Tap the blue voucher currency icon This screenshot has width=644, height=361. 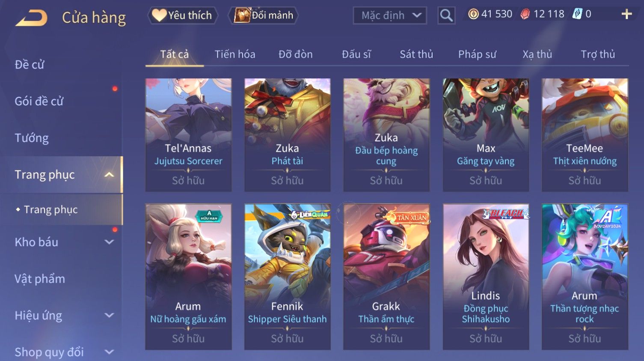(x=578, y=14)
